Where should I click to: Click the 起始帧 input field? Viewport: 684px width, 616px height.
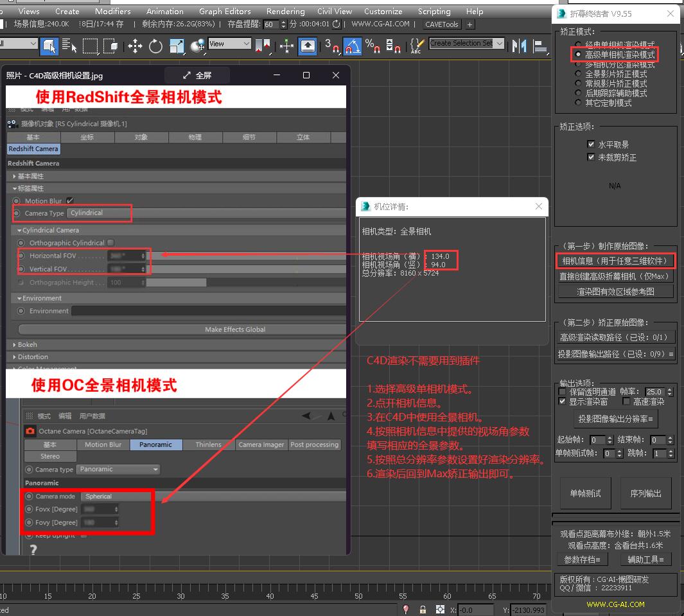point(598,440)
